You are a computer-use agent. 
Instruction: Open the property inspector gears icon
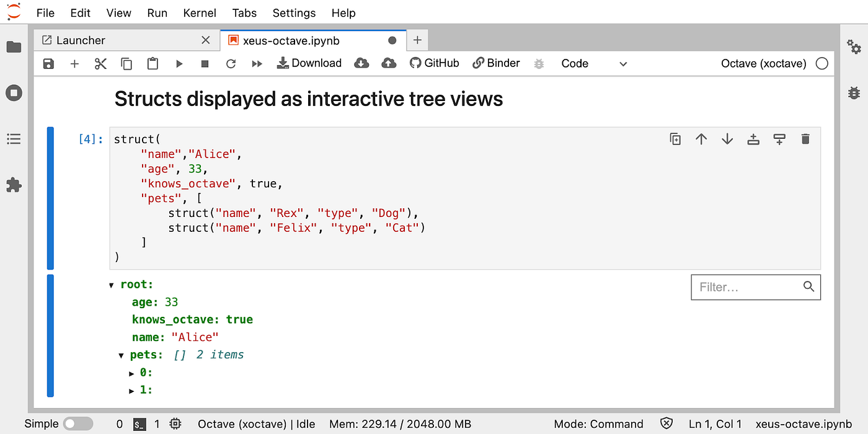coord(854,47)
